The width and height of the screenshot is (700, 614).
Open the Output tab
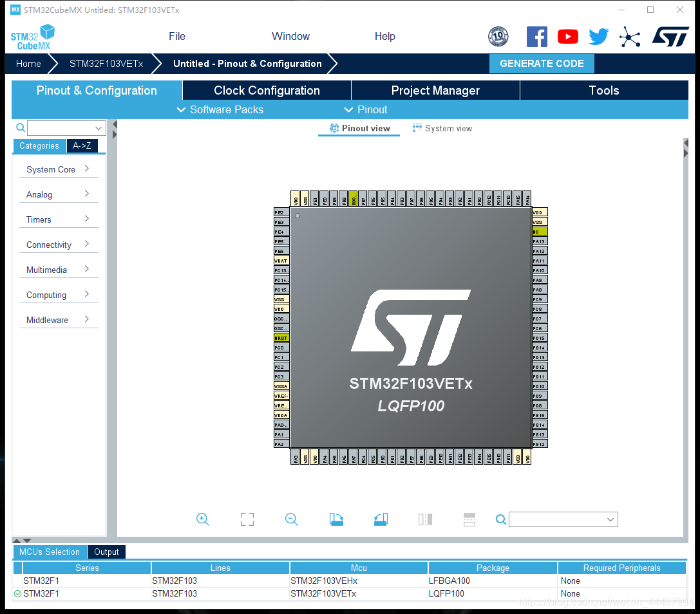click(x=106, y=552)
